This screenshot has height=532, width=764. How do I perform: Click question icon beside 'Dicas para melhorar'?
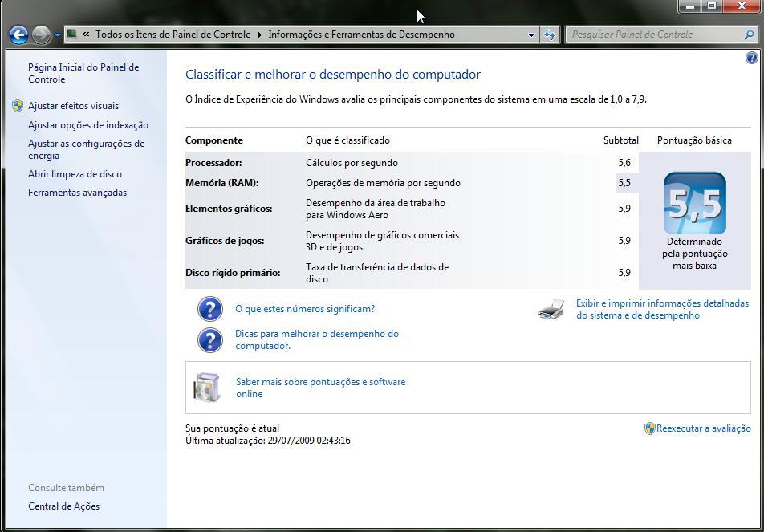coord(210,339)
